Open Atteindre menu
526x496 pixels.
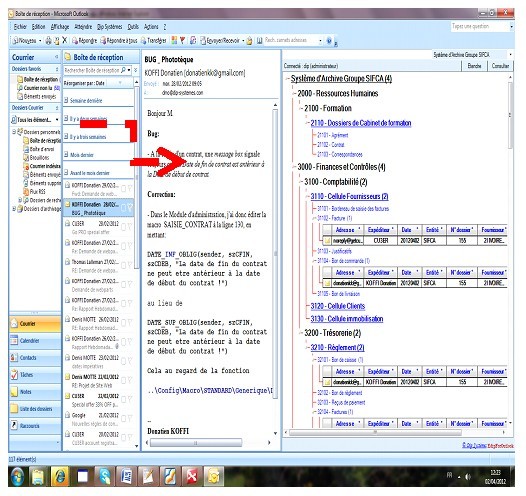coord(83,26)
